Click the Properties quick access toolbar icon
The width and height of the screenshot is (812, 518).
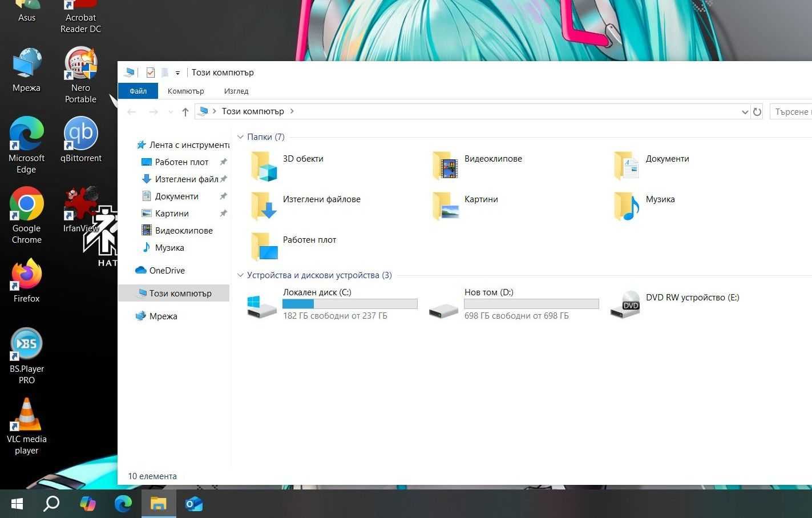pos(151,73)
